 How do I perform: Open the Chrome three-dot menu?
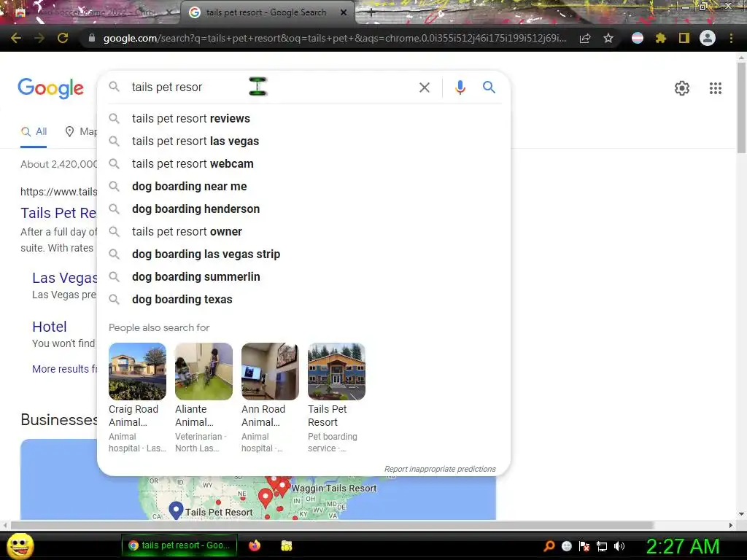(x=731, y=38)
